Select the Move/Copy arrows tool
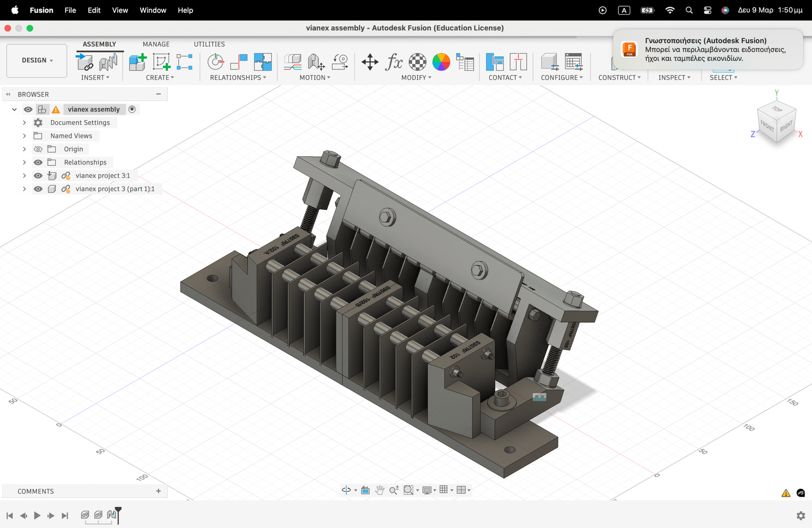This screenshot has height=528, width=812. pos(370,62)
